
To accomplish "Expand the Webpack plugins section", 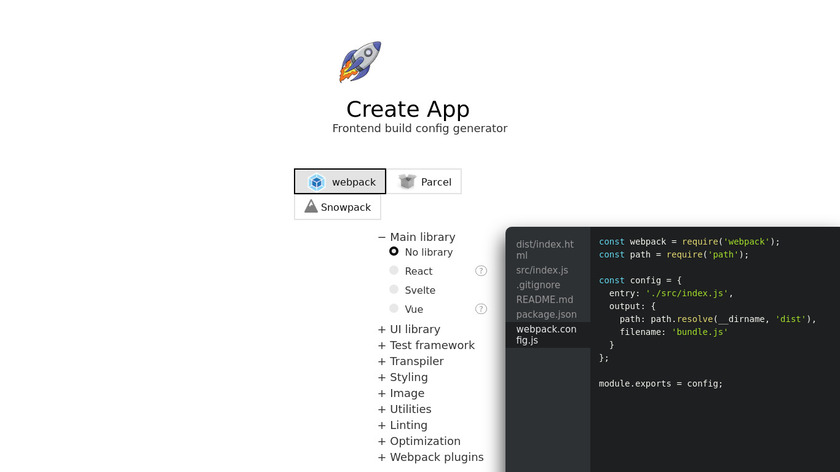I will 431,457.
